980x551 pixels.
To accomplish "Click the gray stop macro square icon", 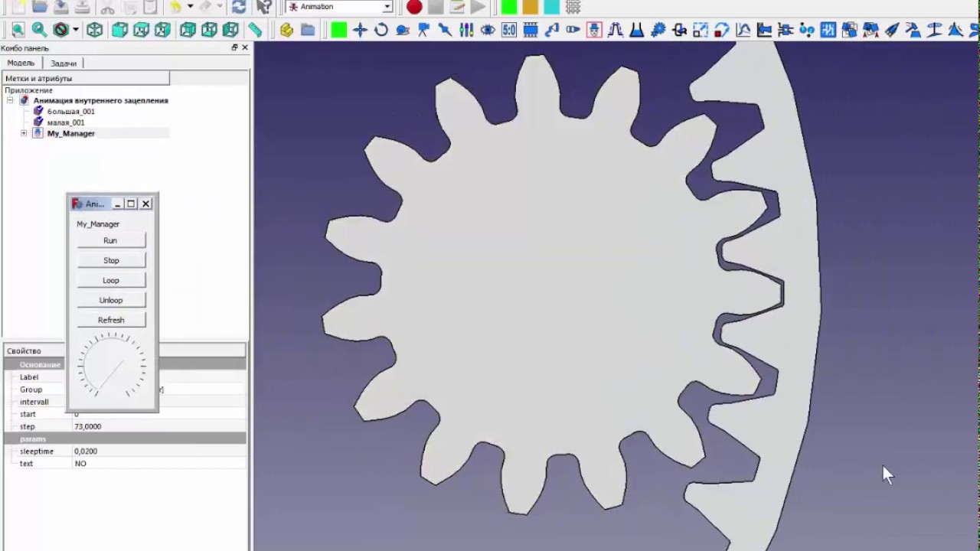I will tap(436, 7).
